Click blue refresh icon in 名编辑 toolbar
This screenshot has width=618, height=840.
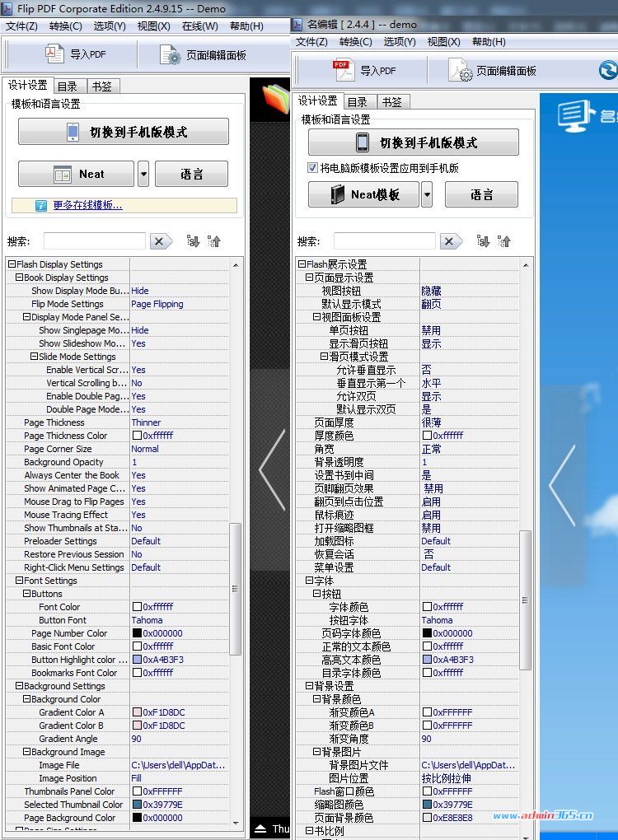point(608,70)
